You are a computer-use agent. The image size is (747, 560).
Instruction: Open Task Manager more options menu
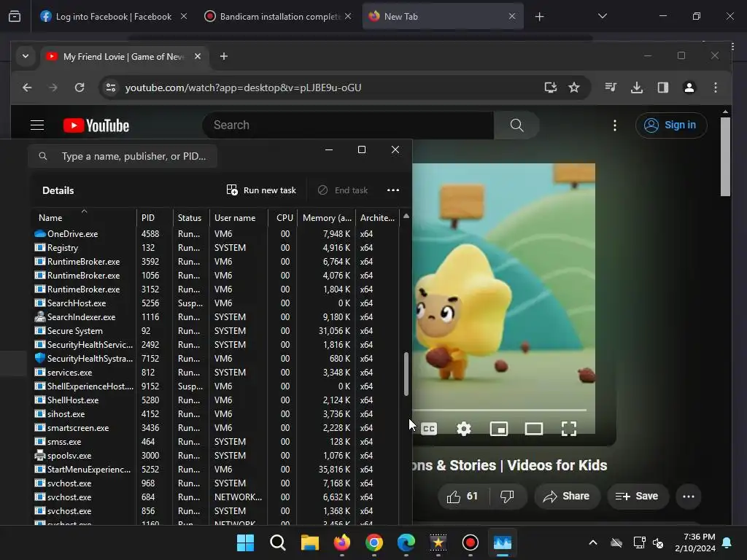point(393,190)
